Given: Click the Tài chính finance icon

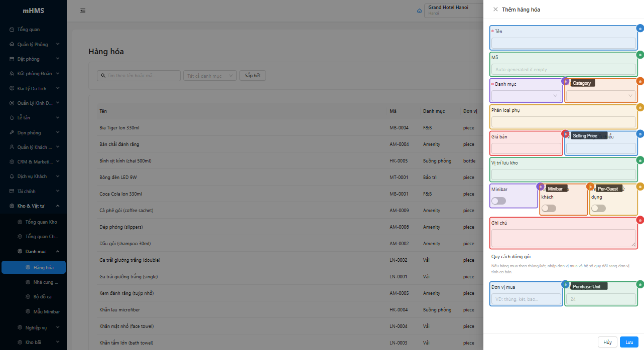Looking at the screenshot, I should (x=12, y=192).
